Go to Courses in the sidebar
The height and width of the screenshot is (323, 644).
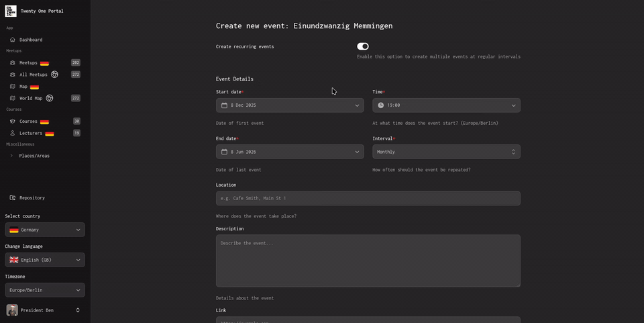[x=28, y=122]
